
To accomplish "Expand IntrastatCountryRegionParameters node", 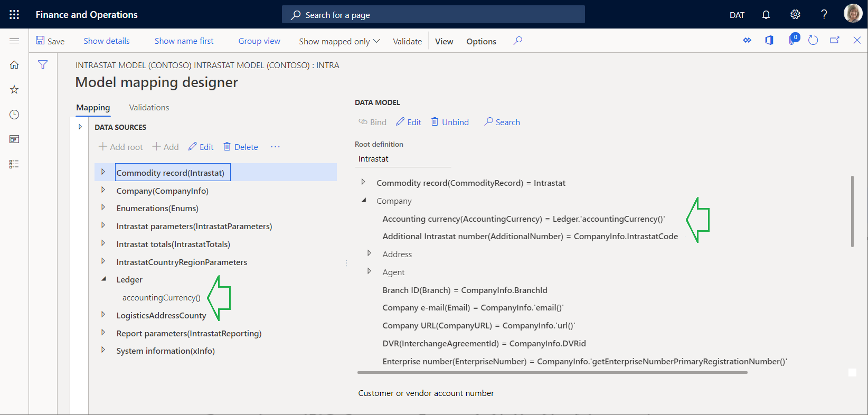I will tap(103, 261).
